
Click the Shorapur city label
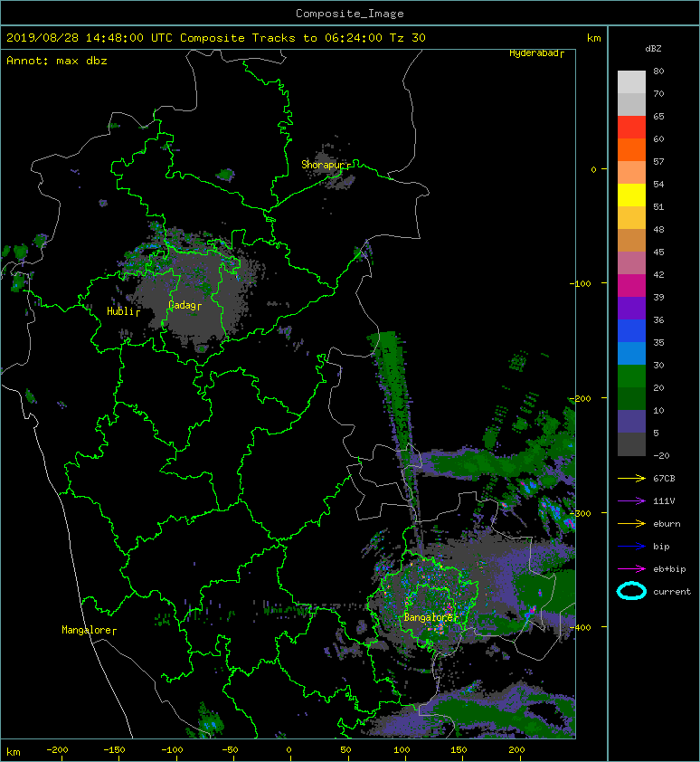click(326, 165)
